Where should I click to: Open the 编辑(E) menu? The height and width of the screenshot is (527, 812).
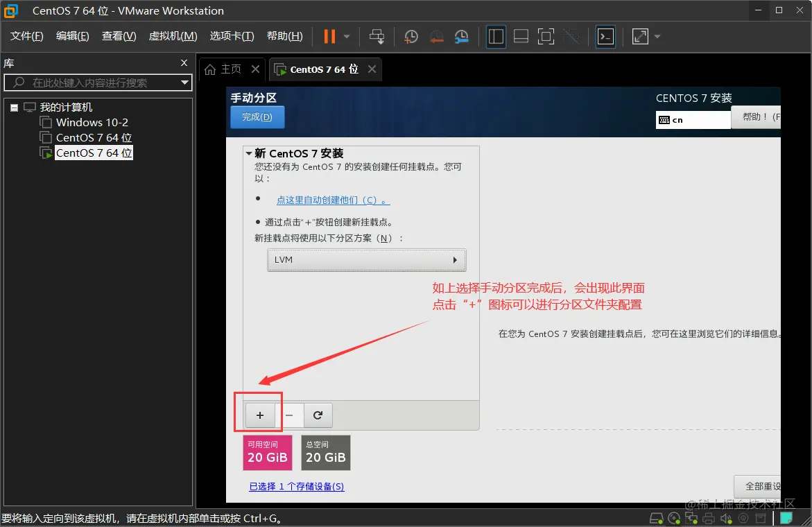pyautogui.click(x=73, y=36)
